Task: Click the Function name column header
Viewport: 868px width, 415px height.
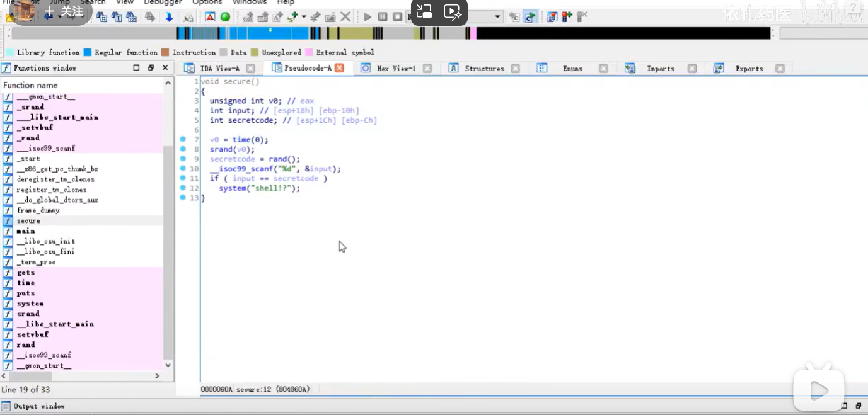Action: coord(82,85)
